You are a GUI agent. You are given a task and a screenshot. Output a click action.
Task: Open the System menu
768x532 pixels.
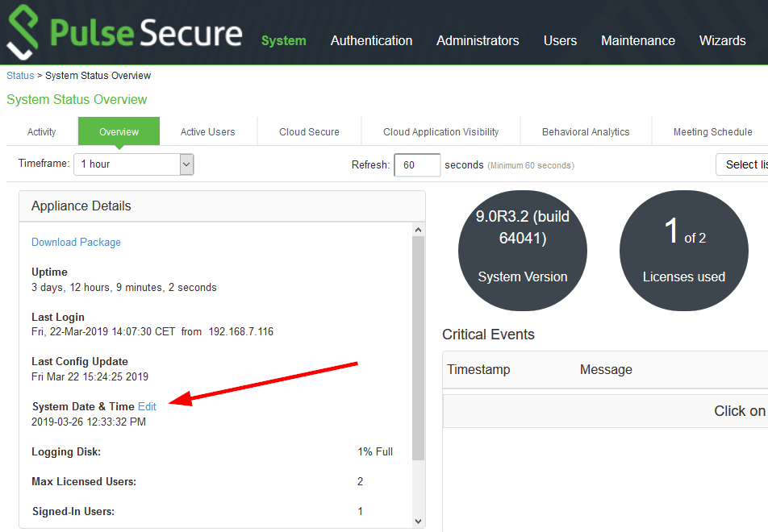click(284, 40)
